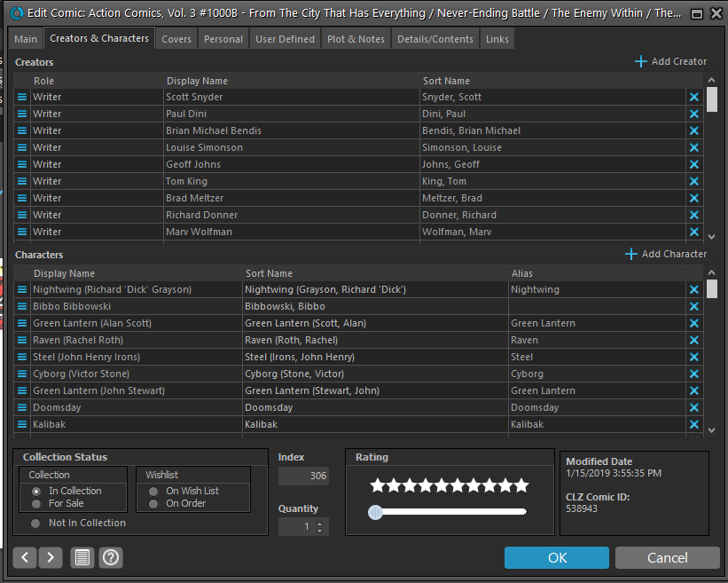728x583 pixels.
Task: Confirm changes with OK button
Action: [x=557, y=557]
